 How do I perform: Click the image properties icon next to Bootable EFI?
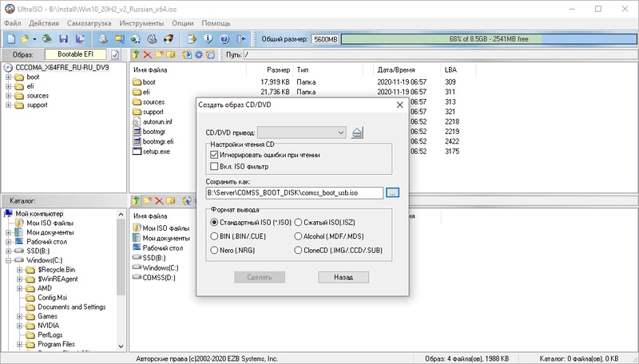point(115,54)
